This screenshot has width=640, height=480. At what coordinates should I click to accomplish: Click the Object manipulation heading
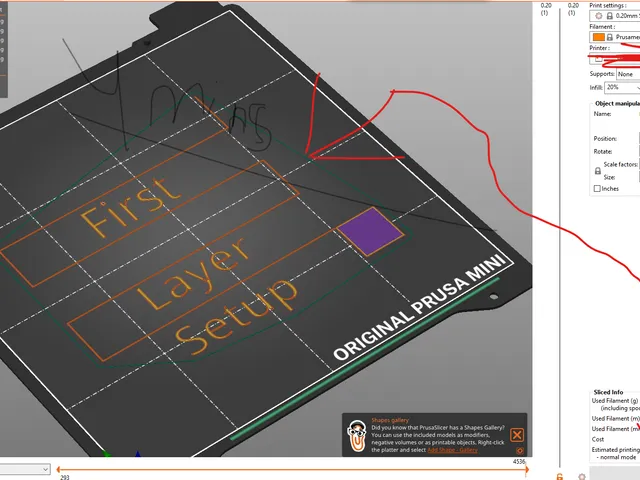(617, 104)
